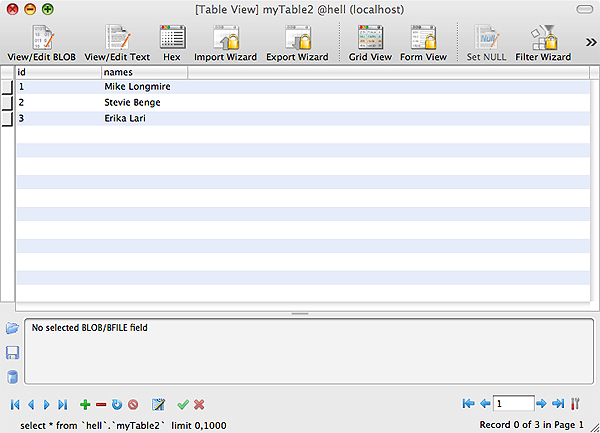
Task: Click the names column header
Action: (145, 72)
